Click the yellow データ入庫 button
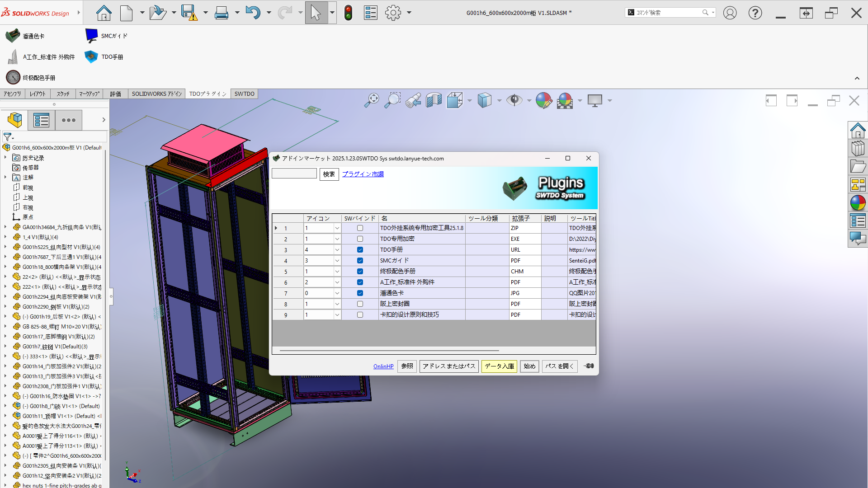868x488 pixels. pyautogui.click(x=499, y=366)
